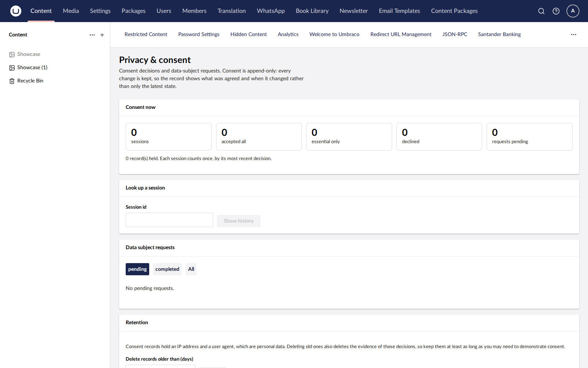588x368 pixels.
Task: Click the Showcase (1) document icon
Action: pyautogui.click(x=12, y=68)
